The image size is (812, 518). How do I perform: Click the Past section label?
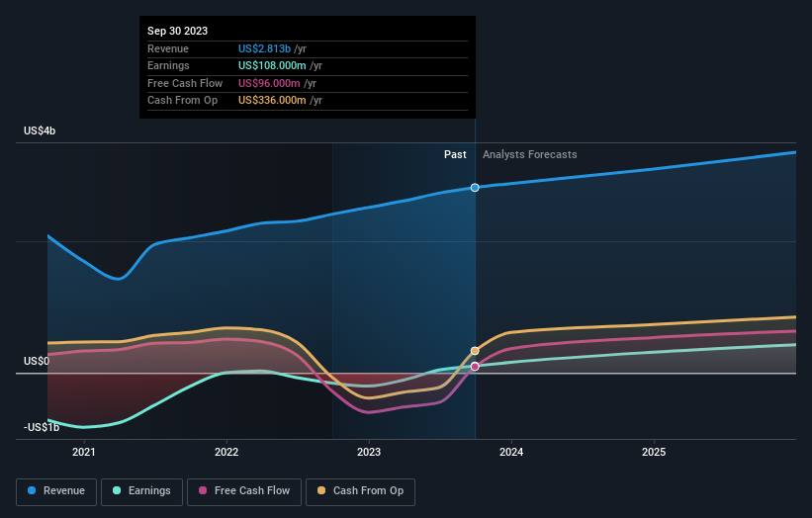coord(455,154)
